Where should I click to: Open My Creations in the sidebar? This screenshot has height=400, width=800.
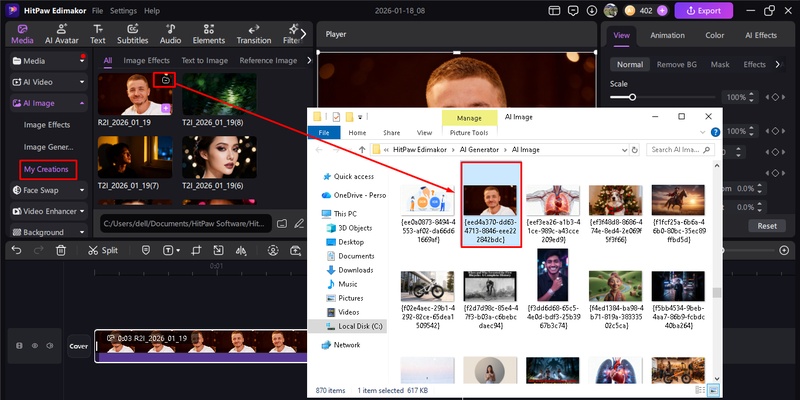tap(46, 169)
